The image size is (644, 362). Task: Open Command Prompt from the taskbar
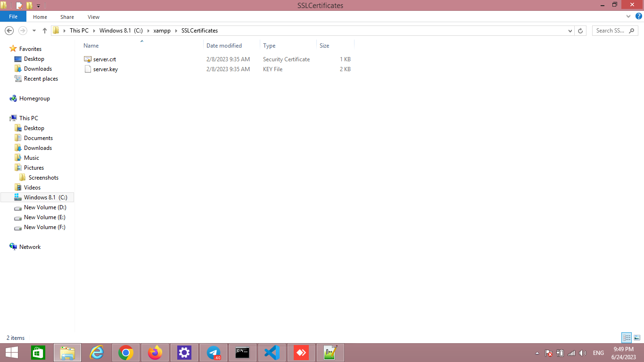click(243, 353)
